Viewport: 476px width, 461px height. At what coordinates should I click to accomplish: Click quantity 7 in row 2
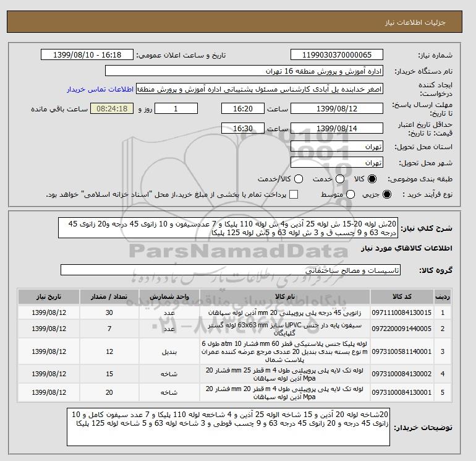[x=109, y=329]
